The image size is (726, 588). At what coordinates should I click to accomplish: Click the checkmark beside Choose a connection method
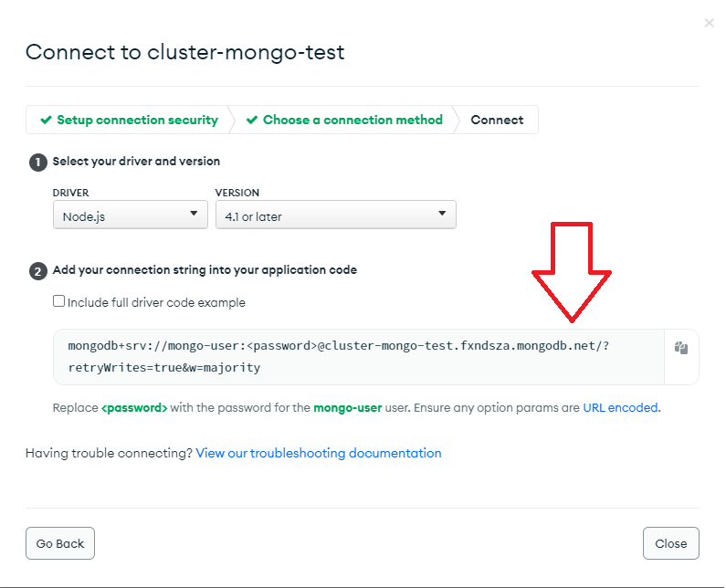[252, 120]
